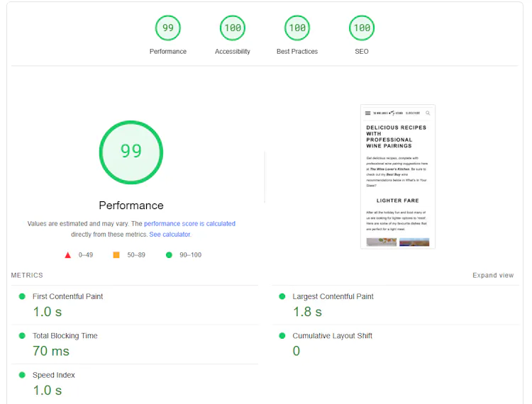532x404 pixels.
Task: Click green dot beside Cumulative Layout Shift
Action: (x=282, y=336)
